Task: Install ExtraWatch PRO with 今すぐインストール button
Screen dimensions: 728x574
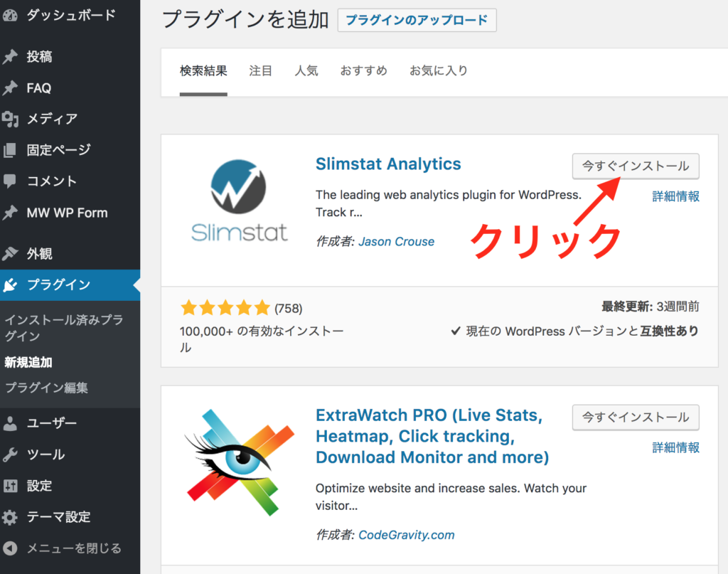Action: 635,418
